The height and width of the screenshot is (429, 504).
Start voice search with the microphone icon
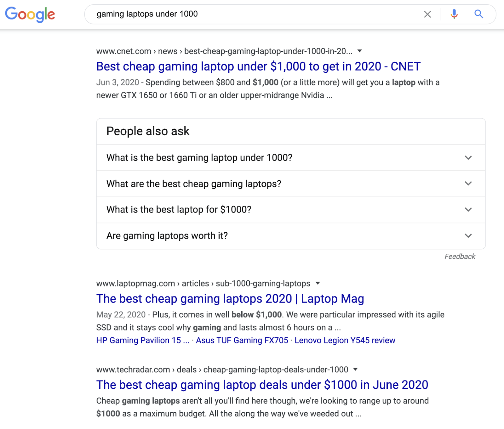[454, 14]
